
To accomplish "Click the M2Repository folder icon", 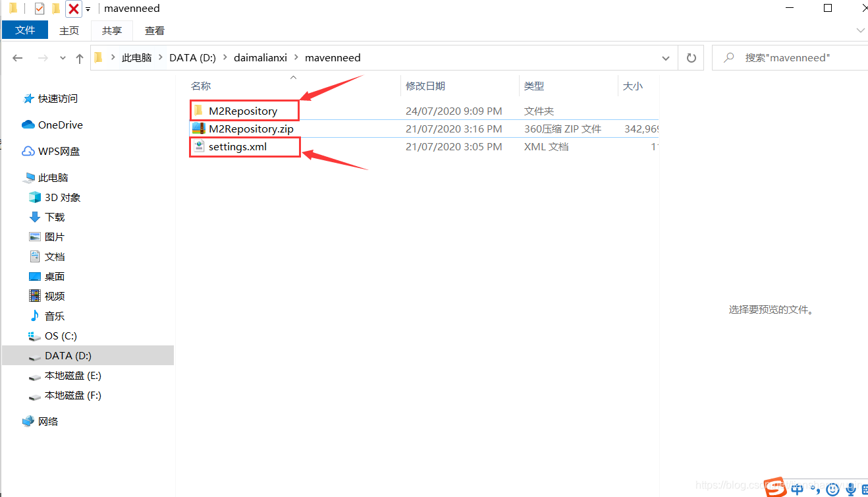I will [x=198, y=110].
